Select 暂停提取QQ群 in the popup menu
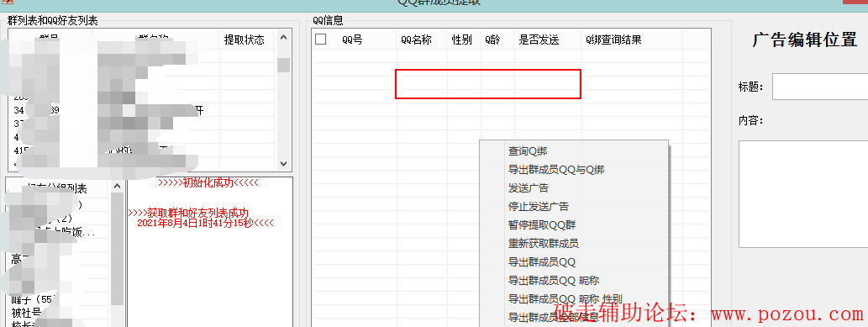Screen dimensions: 868x327 [542, 225]
